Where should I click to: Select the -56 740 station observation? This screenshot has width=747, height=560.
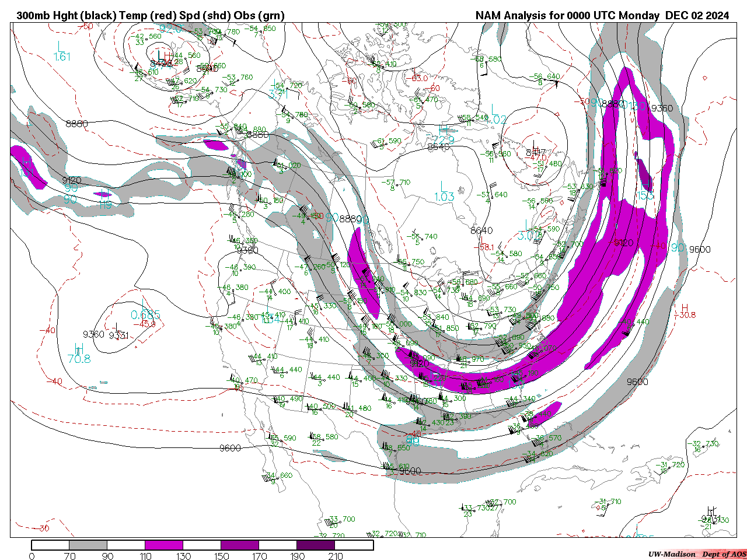pyautogui.click(x=423, y=237)
